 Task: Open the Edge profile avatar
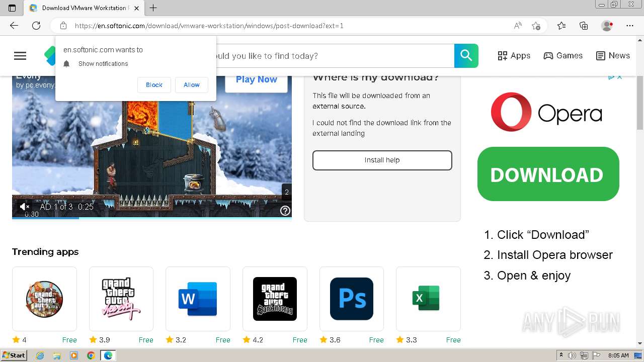(x=607, y=26)
